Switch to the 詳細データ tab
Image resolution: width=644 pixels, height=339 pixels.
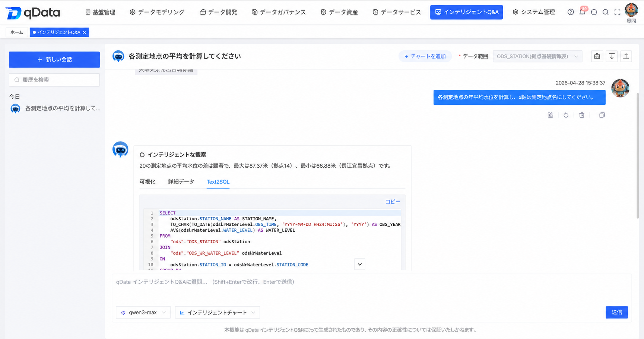(181, 182)
